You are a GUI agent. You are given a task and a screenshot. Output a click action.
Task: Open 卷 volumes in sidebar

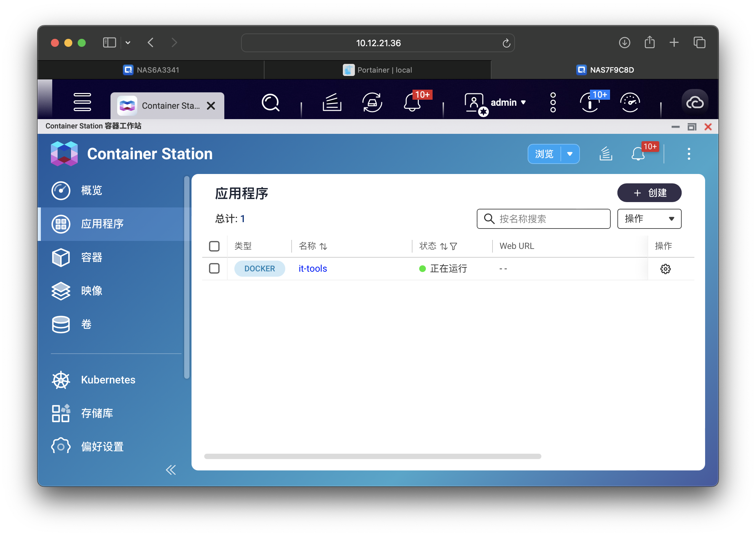(114, 324)
